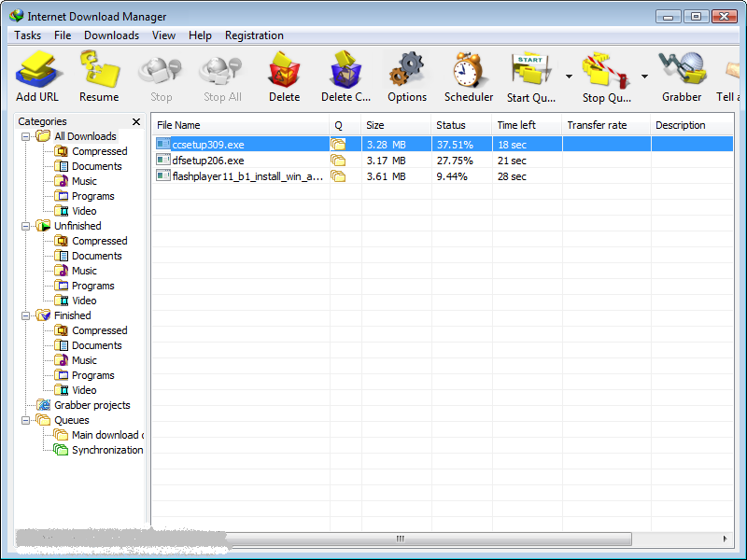747x560 pixels.
Task: Select Programs under Finished
Action: click(x=92, y=375)
